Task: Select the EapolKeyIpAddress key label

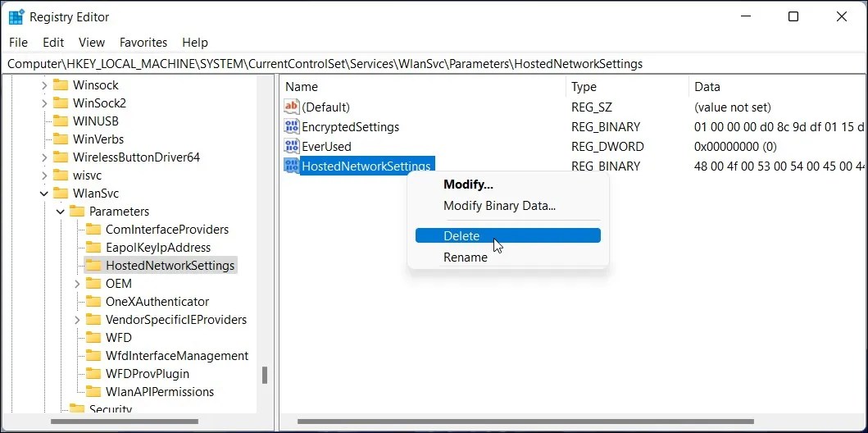Action: click(158, 248)
